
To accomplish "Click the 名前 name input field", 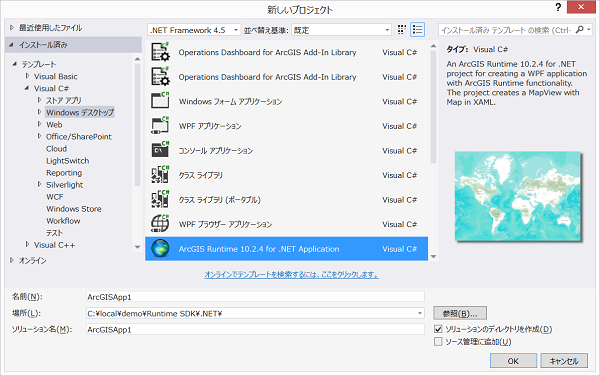I will coord(255,297).
